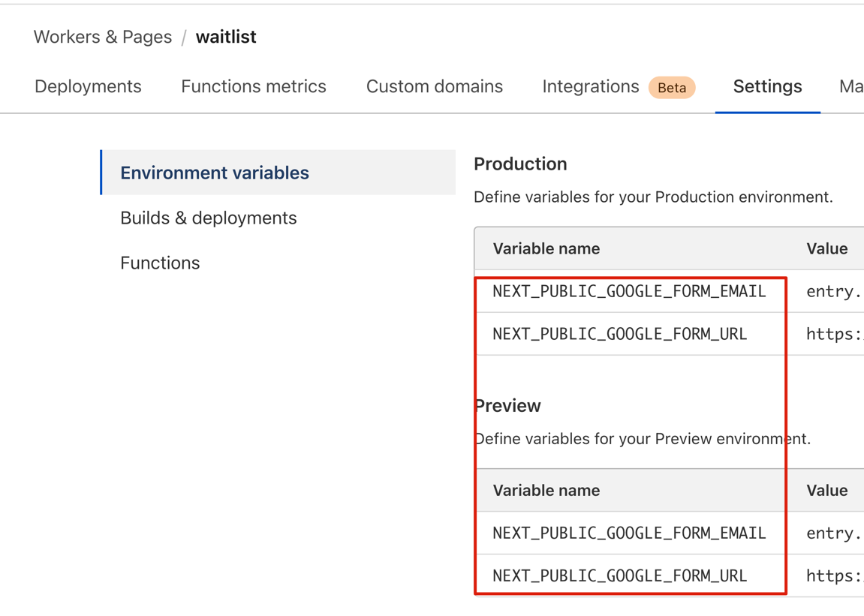
Task: Click Preview's NEXT_PUBLIC_GOOGLE_FORM_URL variable name
Action: point(620,575)
